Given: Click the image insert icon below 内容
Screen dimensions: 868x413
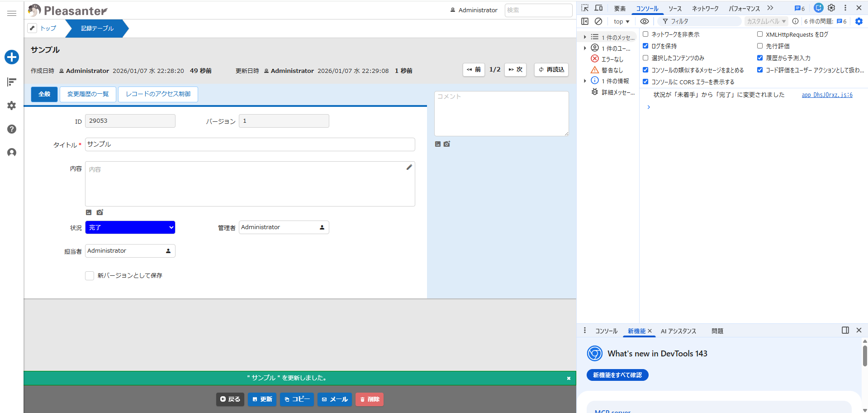Looking at the screenshot, I should point(89,212).
